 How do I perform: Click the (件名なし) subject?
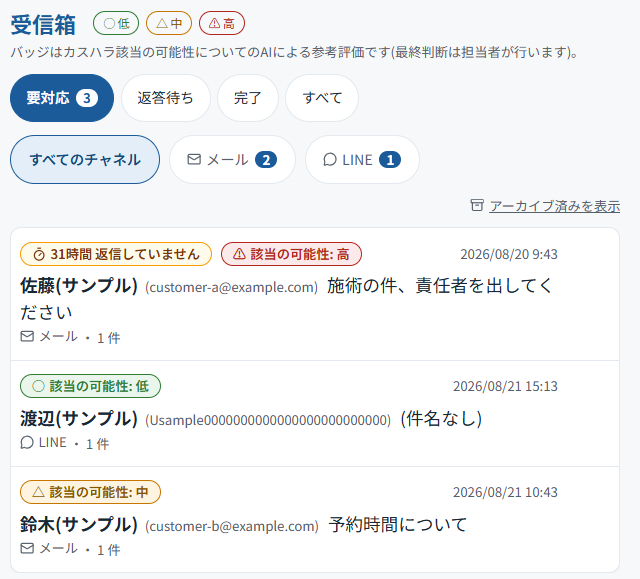click(x=441, y=419)
